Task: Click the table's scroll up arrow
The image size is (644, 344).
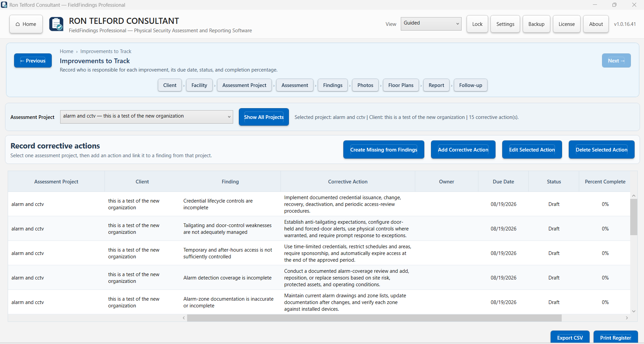Action: pos(634,196)
